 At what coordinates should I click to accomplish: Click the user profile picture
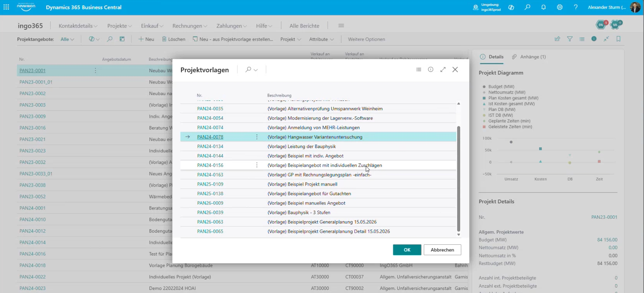tap(635, 7)
